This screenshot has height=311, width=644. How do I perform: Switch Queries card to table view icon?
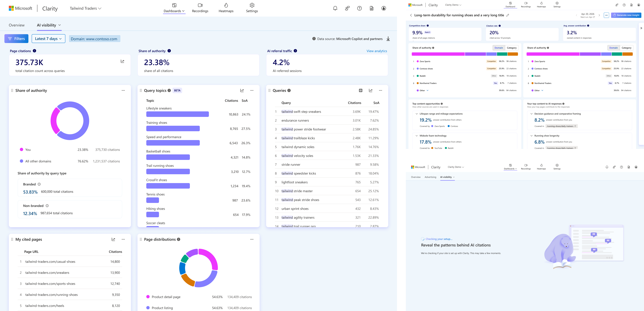tap(360, 90)
